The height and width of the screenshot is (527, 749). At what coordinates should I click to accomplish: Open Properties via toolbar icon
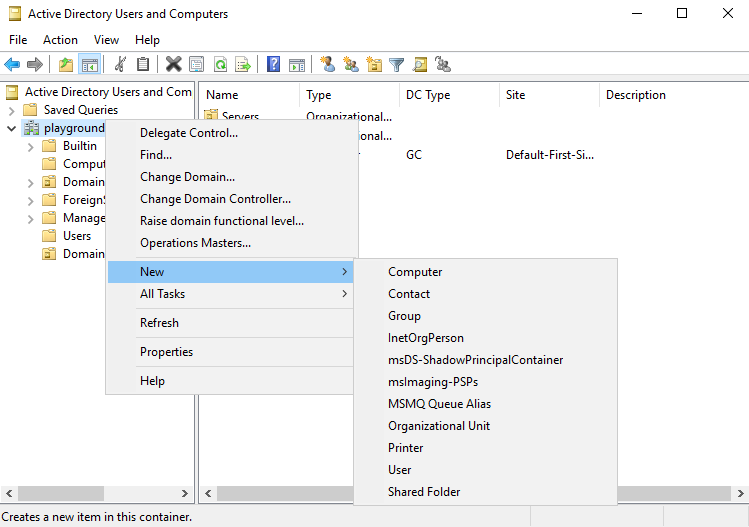coord(196,64)
